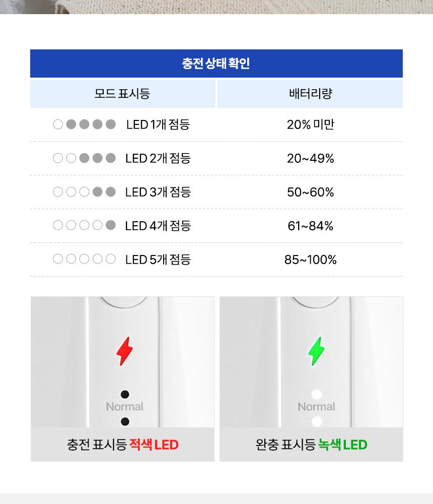Screen dimensions: 433x504
Task: Select the 85~100% battery value
Action: click(310, 260)
